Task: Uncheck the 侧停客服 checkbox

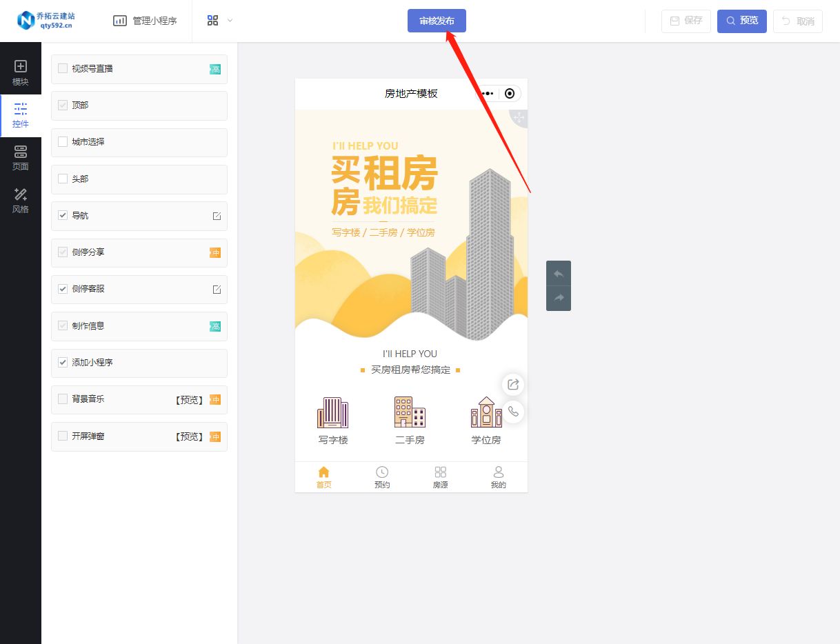Action: pyautogui.click(x=63, y=289)
